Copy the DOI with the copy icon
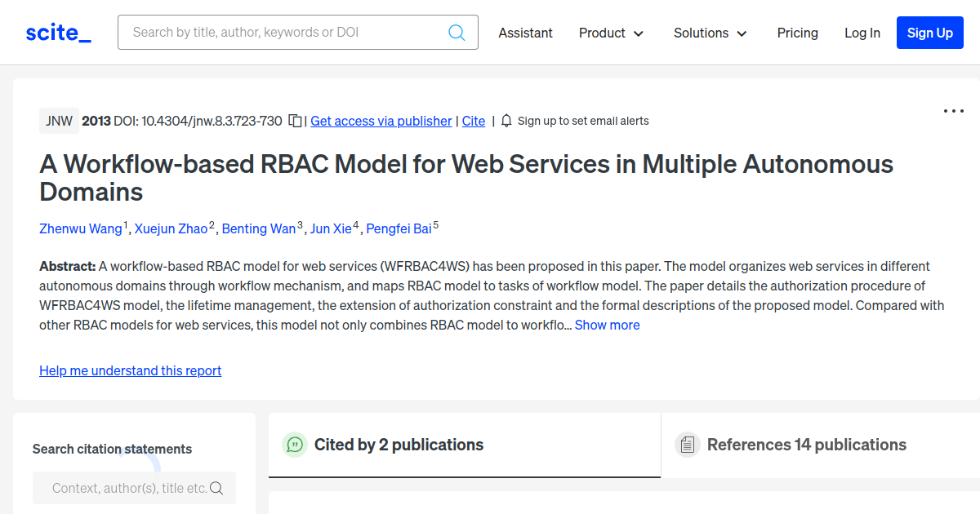980x514 pixels. coord(296,121)
